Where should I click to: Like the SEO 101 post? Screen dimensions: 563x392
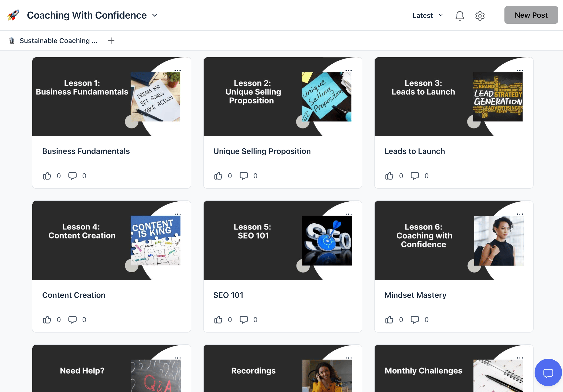[218, 320]
